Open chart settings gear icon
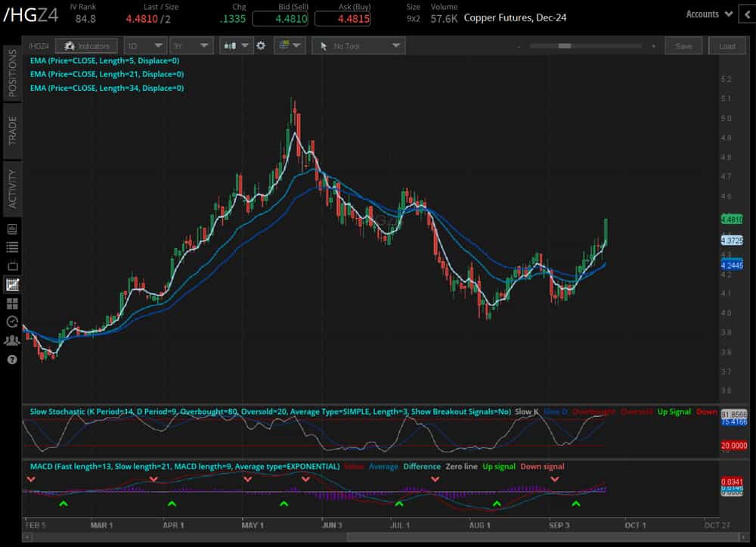This screenshot has width=756, height=547. tap(261, 46)
